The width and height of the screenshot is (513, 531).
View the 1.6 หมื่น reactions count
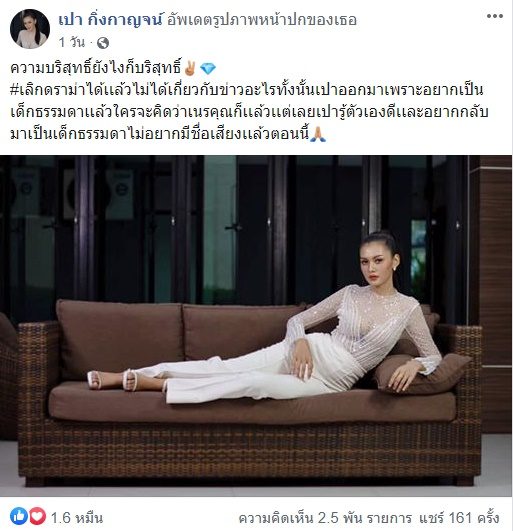coord(77,517)
